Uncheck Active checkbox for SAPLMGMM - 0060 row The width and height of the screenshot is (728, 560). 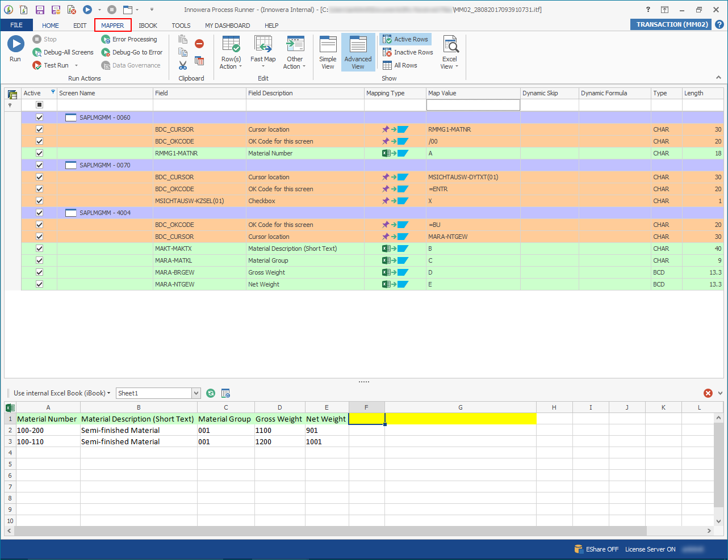tap(39, 117)
